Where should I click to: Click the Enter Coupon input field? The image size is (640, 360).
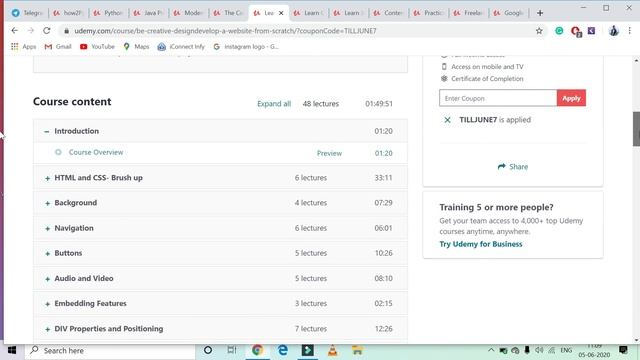[498, 98]
